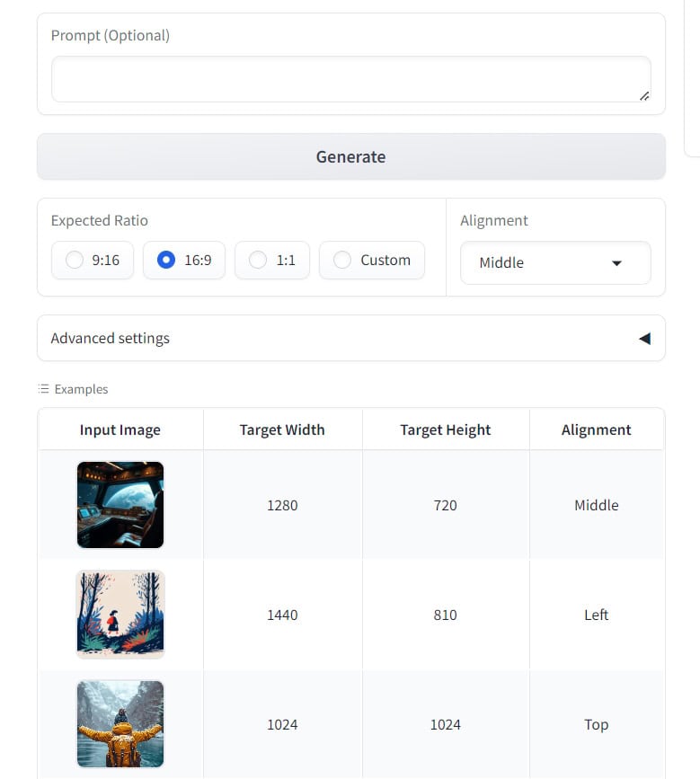Select the Custom ratio radio button
Screen dimensions: 700x779
pos(342,261)
